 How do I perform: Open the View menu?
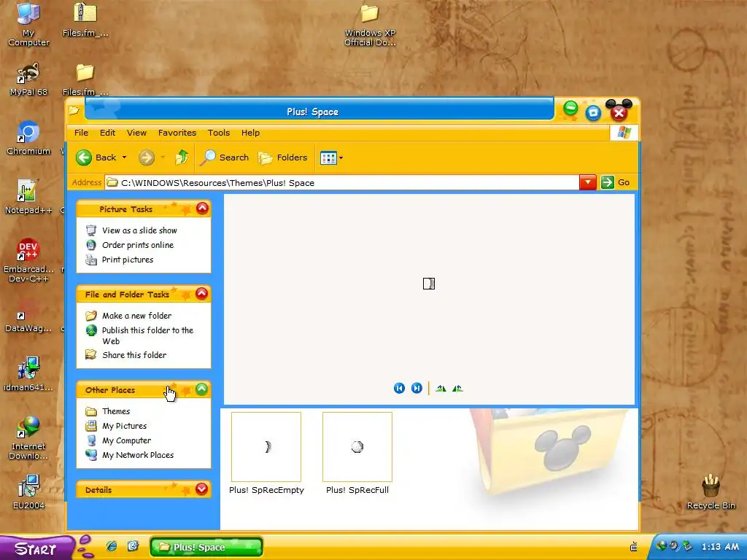136,133
